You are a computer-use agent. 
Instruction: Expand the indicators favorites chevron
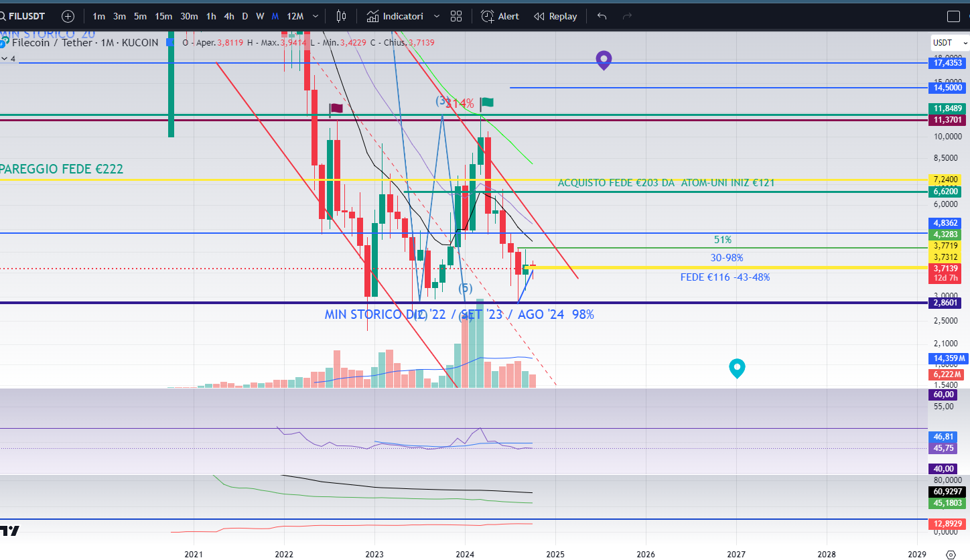click(x=437, y=16)
